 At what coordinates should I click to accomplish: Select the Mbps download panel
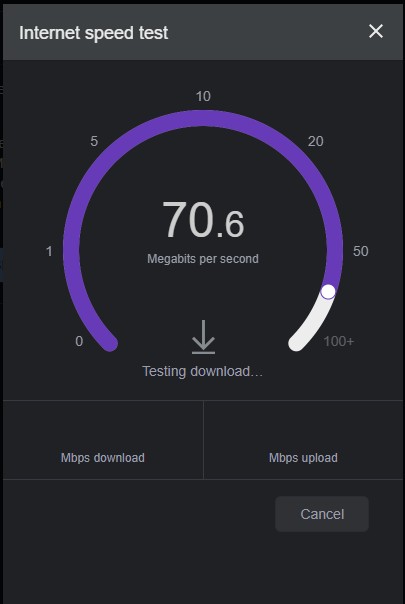pyautogui.click(x=103, y=440)
